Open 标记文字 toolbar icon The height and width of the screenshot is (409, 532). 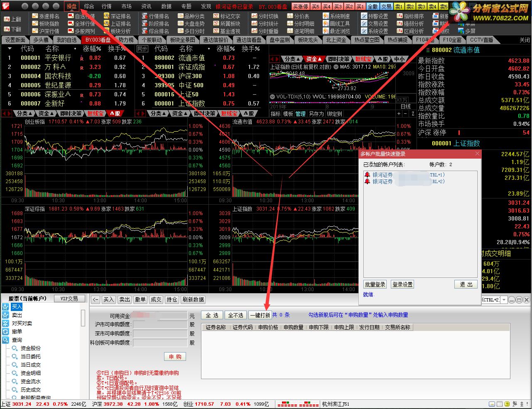[x=227, y=16]
